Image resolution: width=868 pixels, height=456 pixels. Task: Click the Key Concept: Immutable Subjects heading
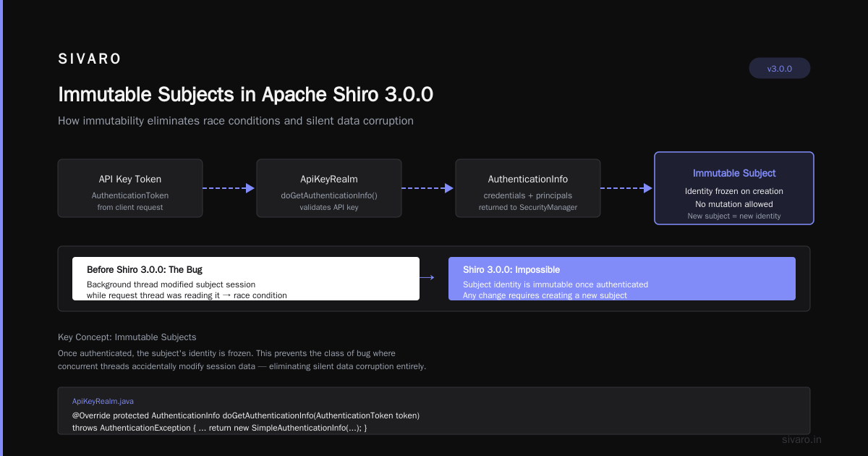pyautogui.click(x=127, y=337)
